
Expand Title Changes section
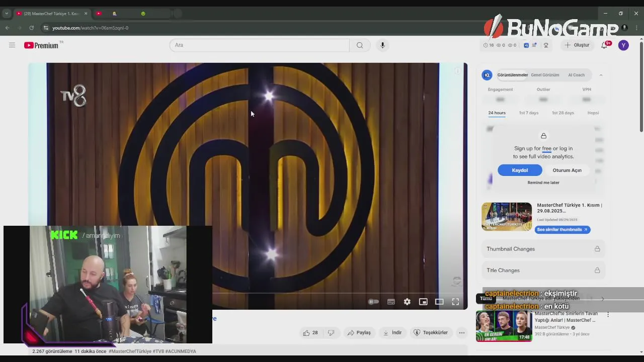coord(543,270)
